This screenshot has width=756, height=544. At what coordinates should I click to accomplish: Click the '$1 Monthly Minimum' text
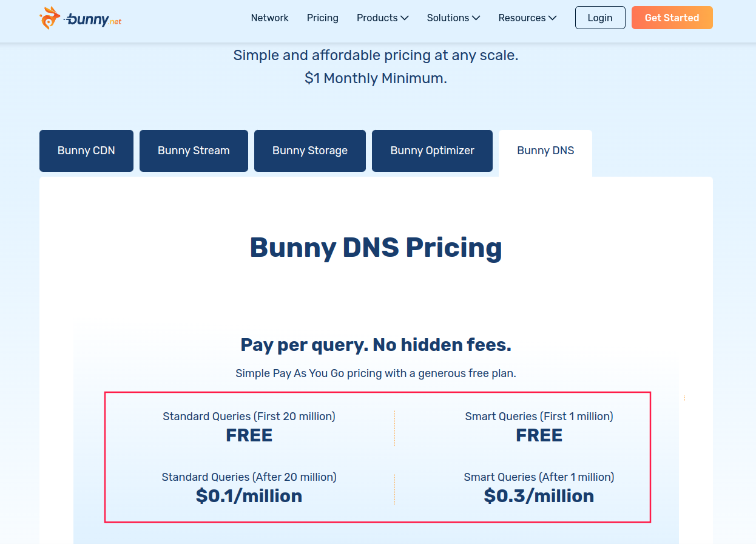[376, 78]
